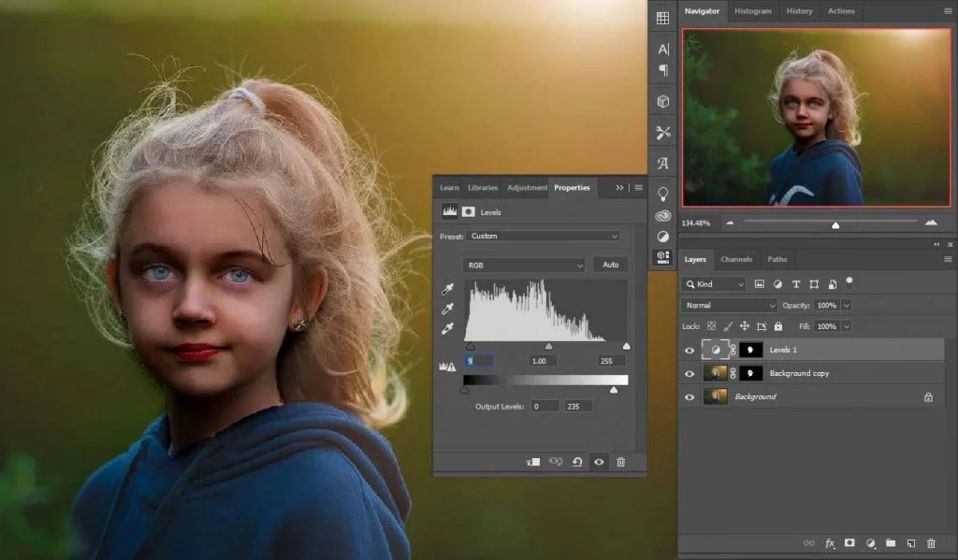
Task: Create new fill or adjustment layer
Action: [871, 543]
